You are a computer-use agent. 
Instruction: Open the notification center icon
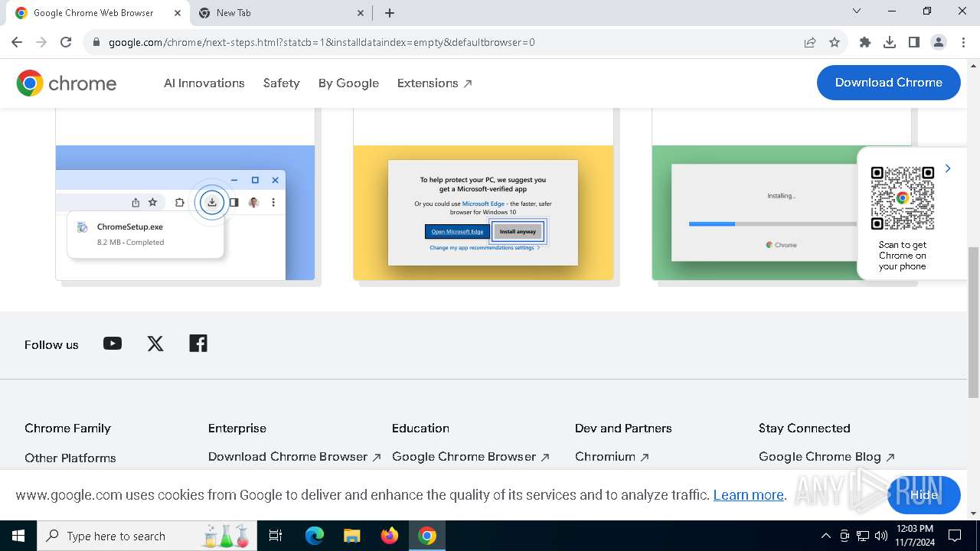click(x=955, y=536)
